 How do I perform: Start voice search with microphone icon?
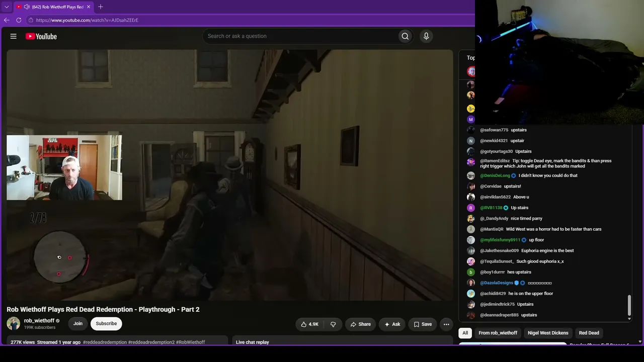(x=426, y=36)
